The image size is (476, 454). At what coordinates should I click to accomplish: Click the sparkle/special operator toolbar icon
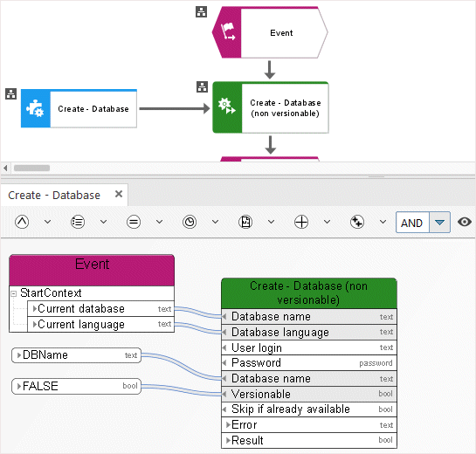357,222
